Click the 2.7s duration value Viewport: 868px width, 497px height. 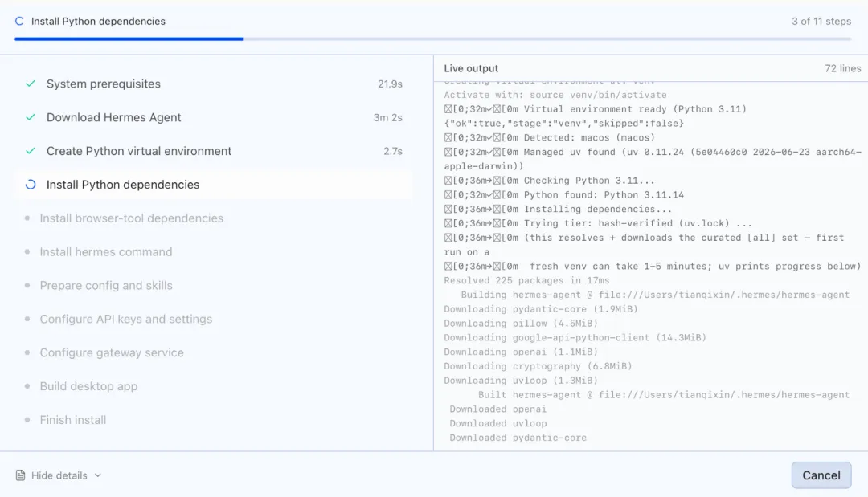(x=393, y=151)
